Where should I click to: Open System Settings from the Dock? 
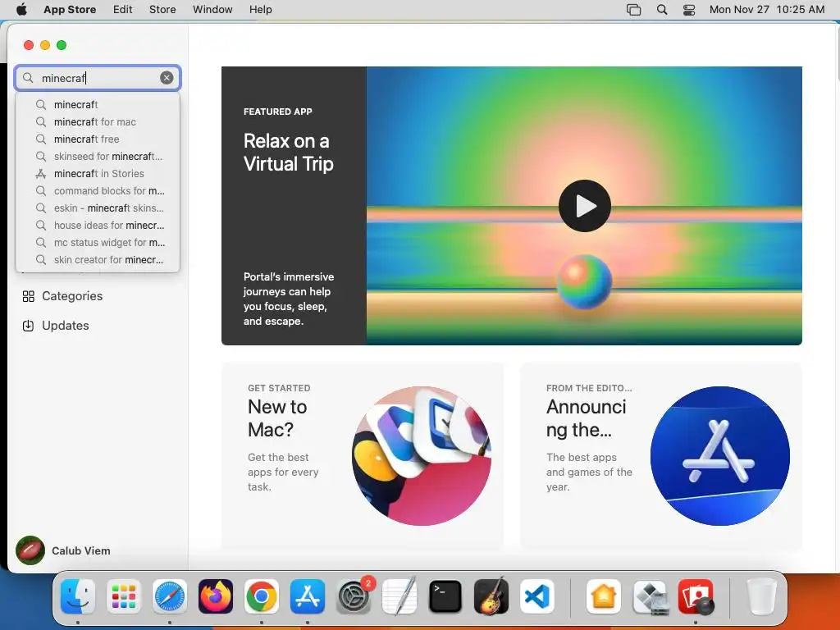tap(354, 596)
